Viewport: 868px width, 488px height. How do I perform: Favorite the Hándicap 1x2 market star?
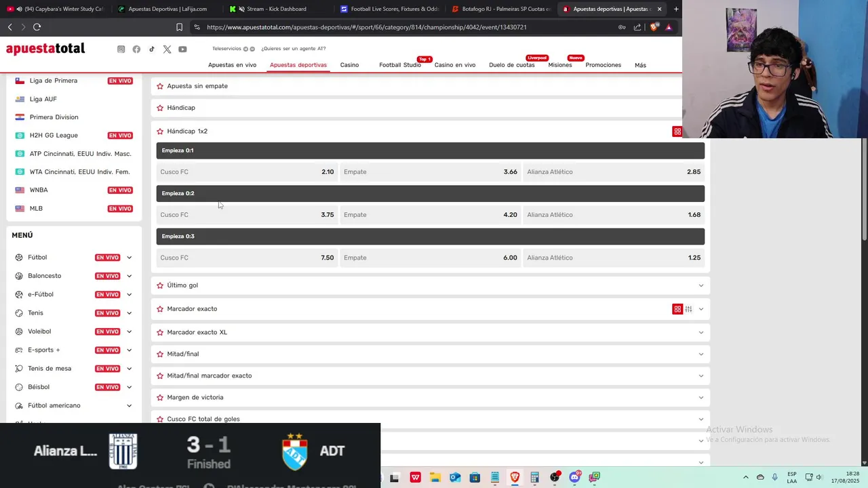click(x=160, y=131)
